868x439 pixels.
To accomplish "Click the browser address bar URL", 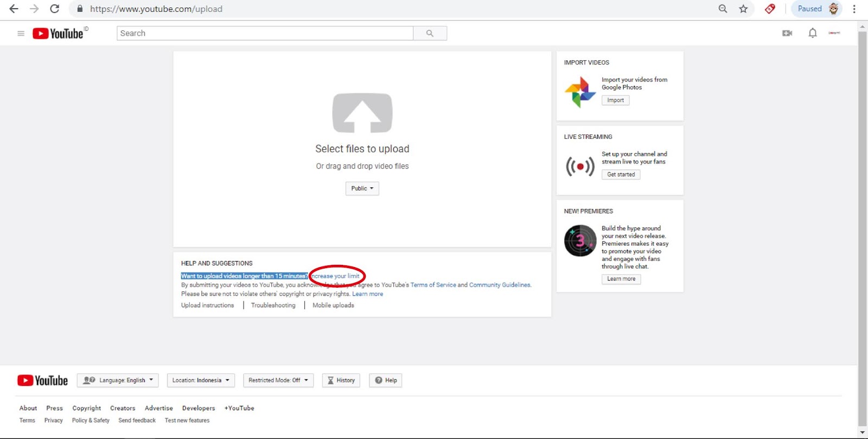I will point(156,9).
